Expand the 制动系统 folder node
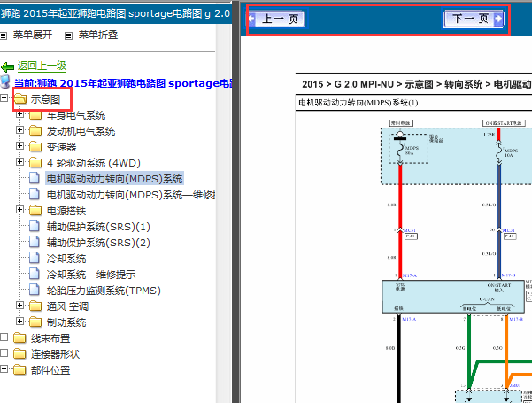 [x=19, y=321]
